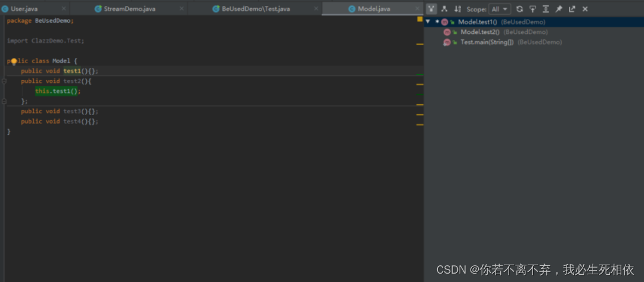Click the package BeUsedDemo statement
Screen dimensions: 644x282
pos(41,20)
